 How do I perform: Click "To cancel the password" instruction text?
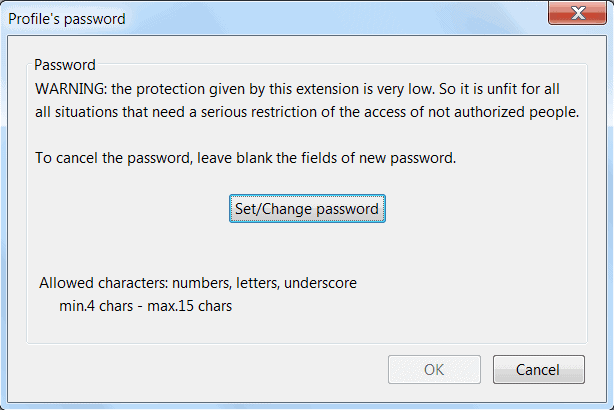pyautogui.click(x=114, y=158)
